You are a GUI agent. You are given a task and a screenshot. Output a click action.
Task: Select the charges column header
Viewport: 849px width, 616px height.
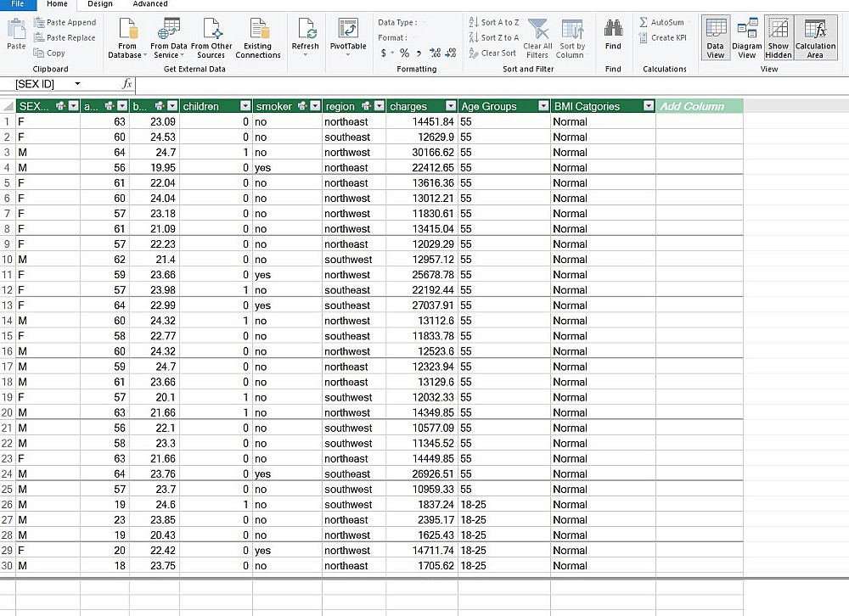pos(408,106)
